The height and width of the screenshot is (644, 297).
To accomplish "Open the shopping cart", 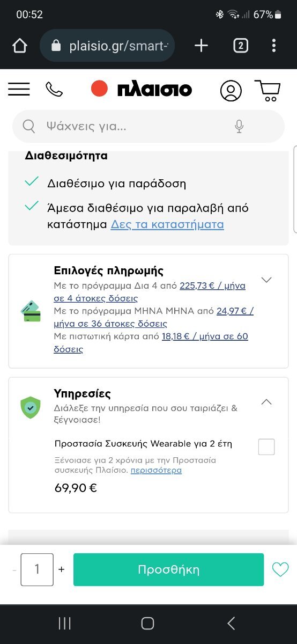I will coord(267,90).
